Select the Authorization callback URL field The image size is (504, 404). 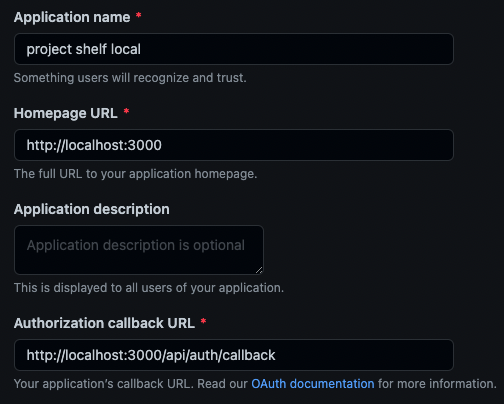(x=234, y=355)
